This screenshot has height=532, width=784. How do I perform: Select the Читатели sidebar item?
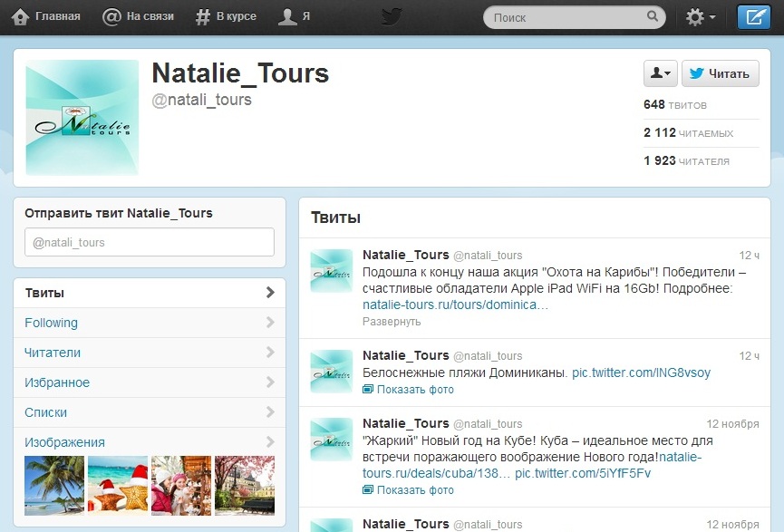tap(150, 353)
